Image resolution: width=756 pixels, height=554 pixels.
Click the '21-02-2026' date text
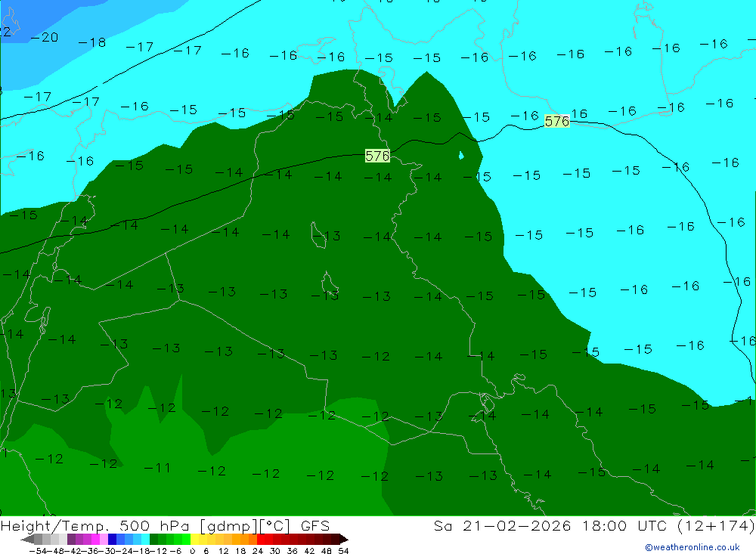[x=517, y=525]
